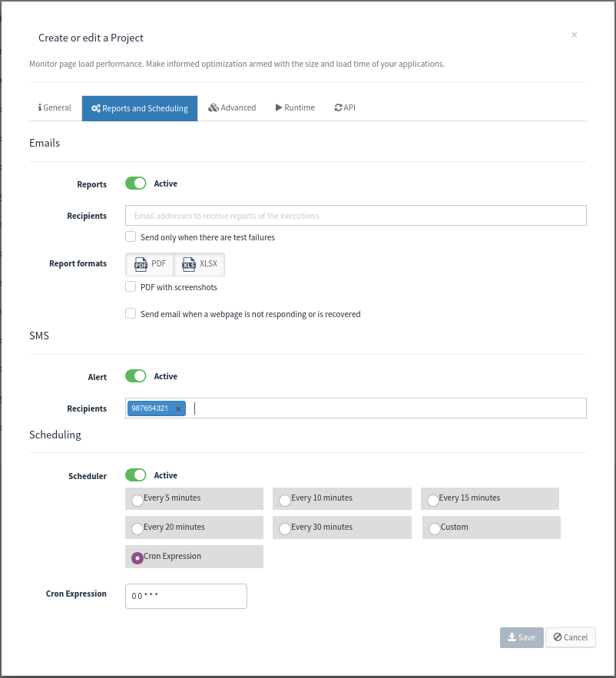Select Every 20 minutes radio option

point(137,529)
